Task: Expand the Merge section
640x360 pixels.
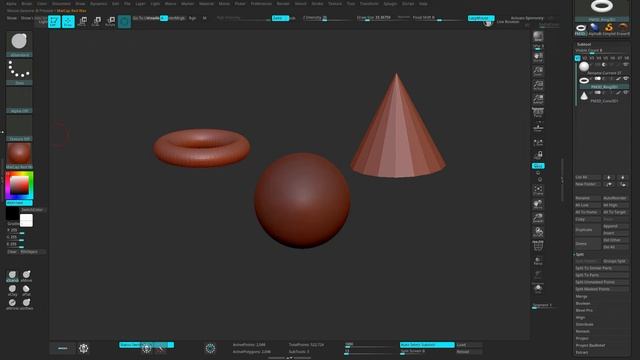Action: (x=581, y=296)
